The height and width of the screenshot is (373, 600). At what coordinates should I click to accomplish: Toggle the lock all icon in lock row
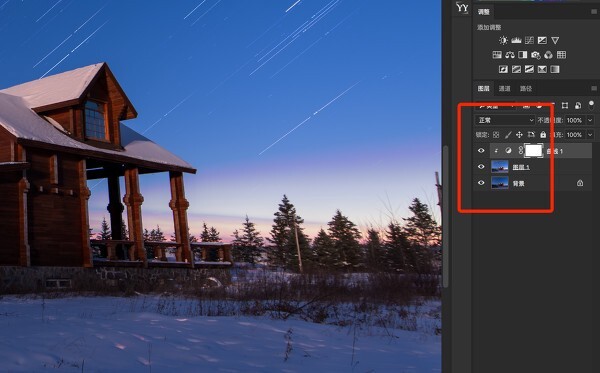543,135
